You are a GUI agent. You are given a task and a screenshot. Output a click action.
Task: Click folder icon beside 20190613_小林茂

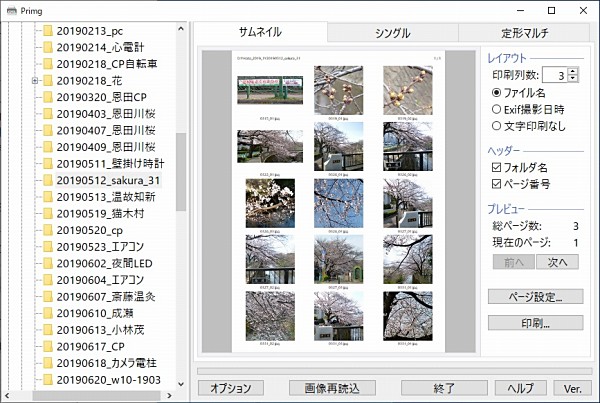48,330
